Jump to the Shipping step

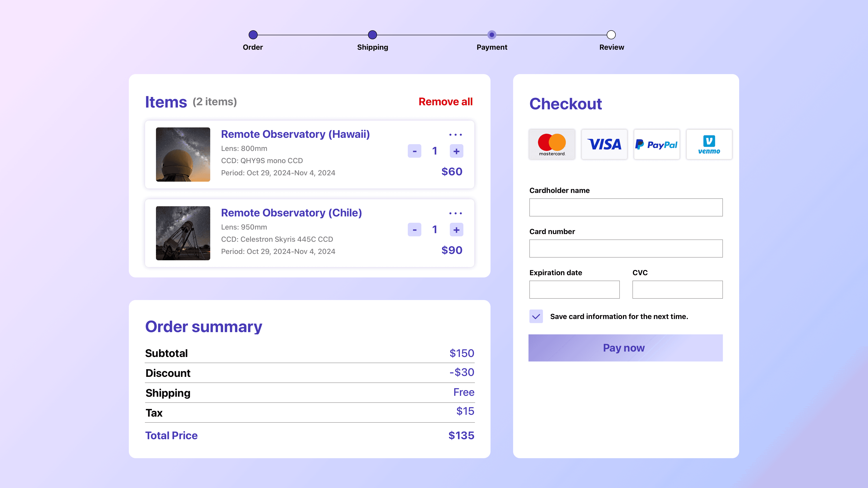click(372, 35)
